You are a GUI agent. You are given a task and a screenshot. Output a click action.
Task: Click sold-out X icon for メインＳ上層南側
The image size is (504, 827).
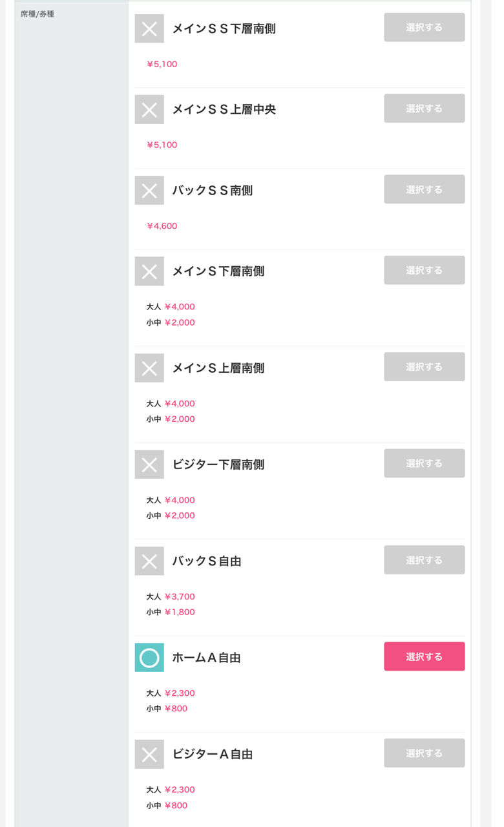(149, 368)
